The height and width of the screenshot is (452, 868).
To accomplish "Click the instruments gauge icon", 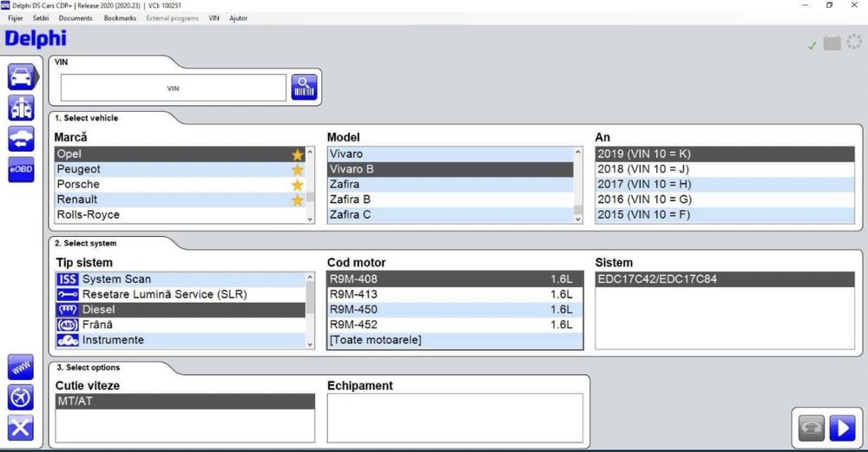I will [x=68, y=340].
